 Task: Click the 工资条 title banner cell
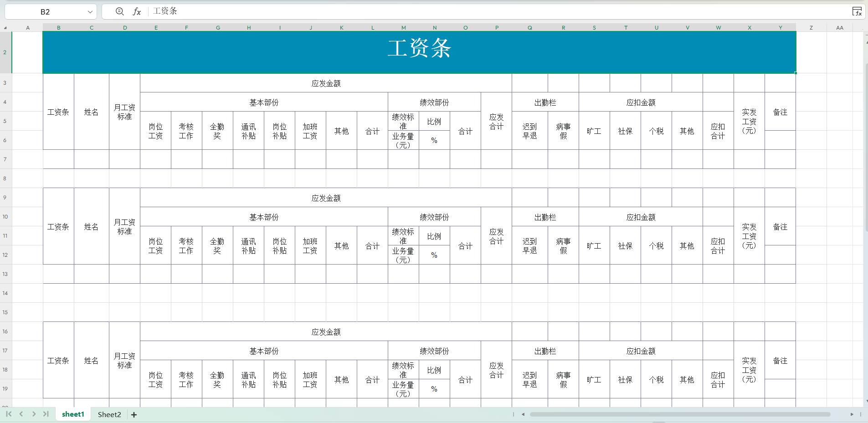click(419, 52)
